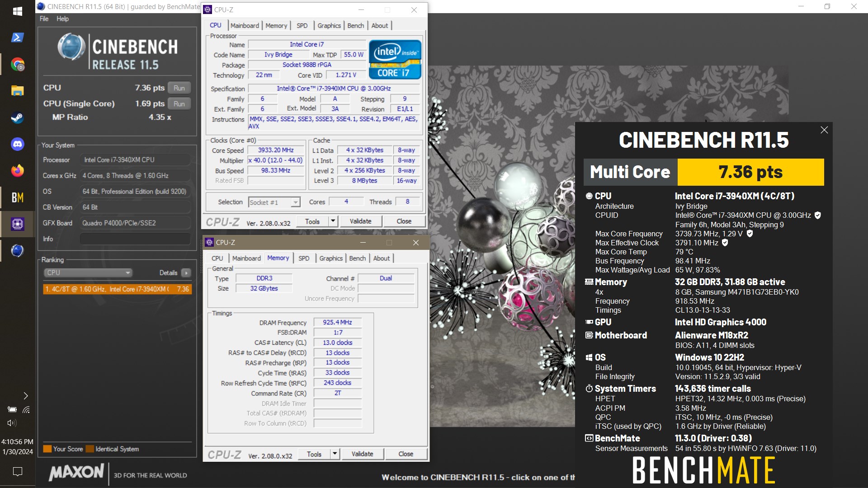Image resolution: width=868 pixels, height=488 pixels.
Task: Click the Cinebench Info input field
Action: pyautogui.click(x=135, y=239)
